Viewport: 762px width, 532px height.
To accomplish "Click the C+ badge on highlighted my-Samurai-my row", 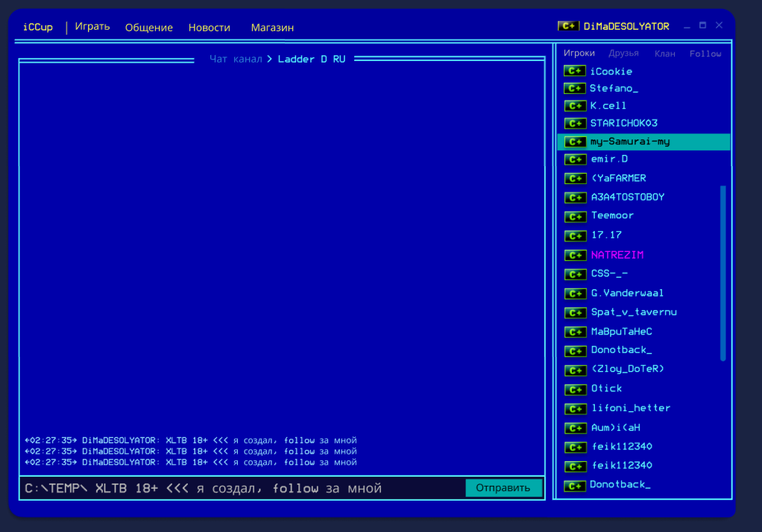I will pyautogui.click(x=575, y=142).
